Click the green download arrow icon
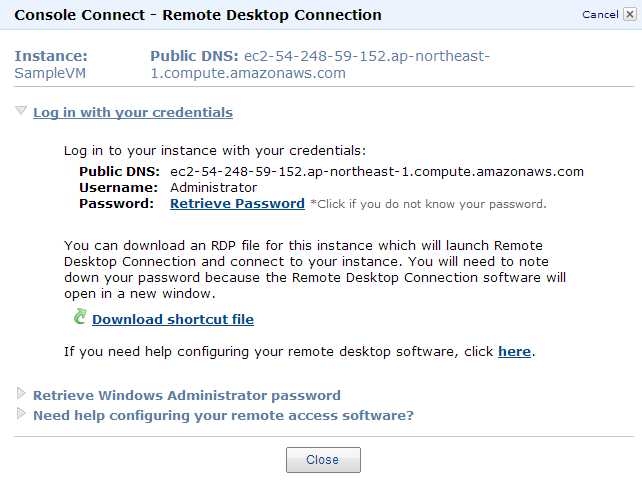Screen dimensions: 642x488 80,317
